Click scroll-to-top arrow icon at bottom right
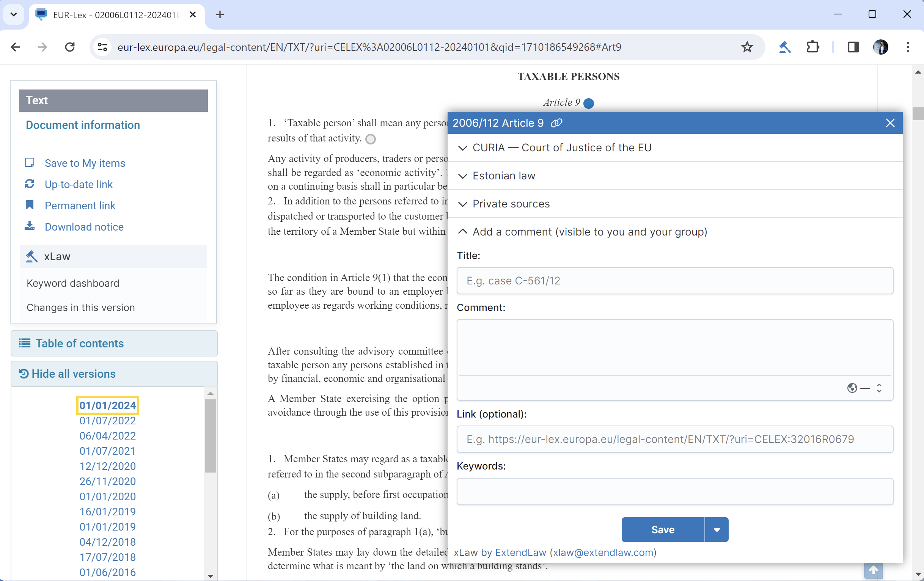This screenshot has width=924, height=581. coord(873,570)
